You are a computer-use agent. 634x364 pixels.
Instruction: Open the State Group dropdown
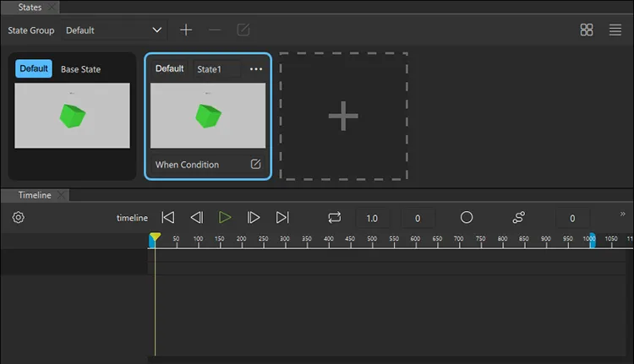(x=114, y=30)
